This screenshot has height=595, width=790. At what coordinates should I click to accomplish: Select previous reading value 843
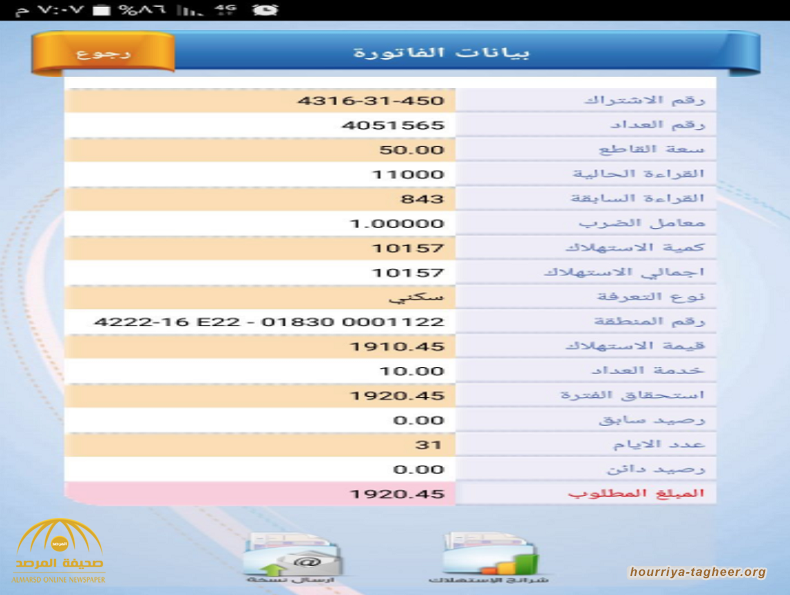[x=422, y=199]
